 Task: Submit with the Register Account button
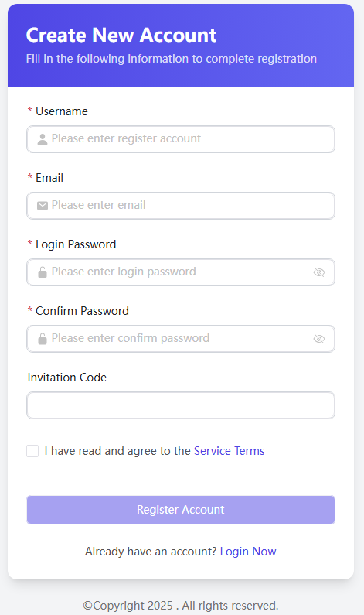(181, 510)
